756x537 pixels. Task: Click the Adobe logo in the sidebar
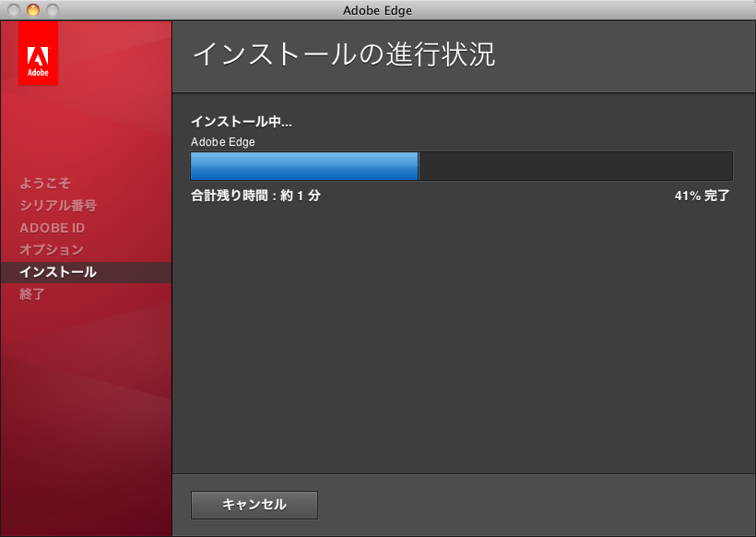pyautogui.click(x=38, y=54)
